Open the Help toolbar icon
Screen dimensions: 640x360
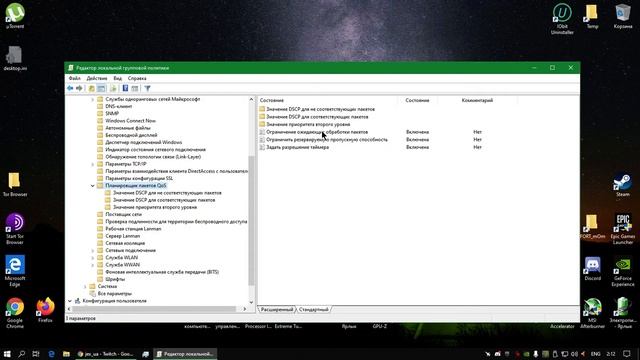125,88
